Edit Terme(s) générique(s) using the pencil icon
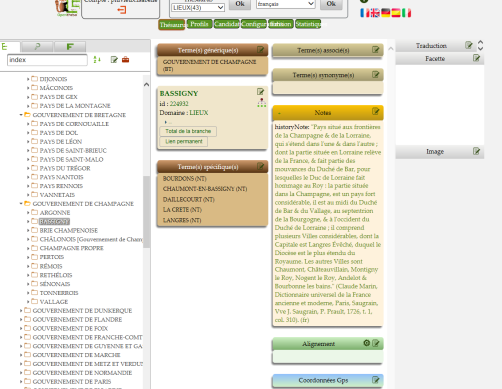The height and width of the screenshot is (389, 502). (261, 50)
